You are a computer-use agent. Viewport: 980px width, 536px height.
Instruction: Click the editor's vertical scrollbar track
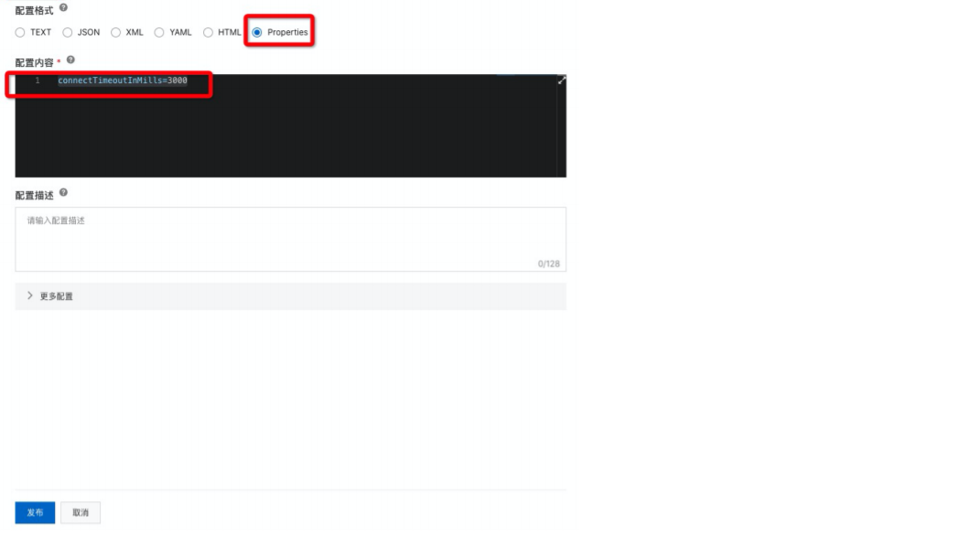[561, 131]
